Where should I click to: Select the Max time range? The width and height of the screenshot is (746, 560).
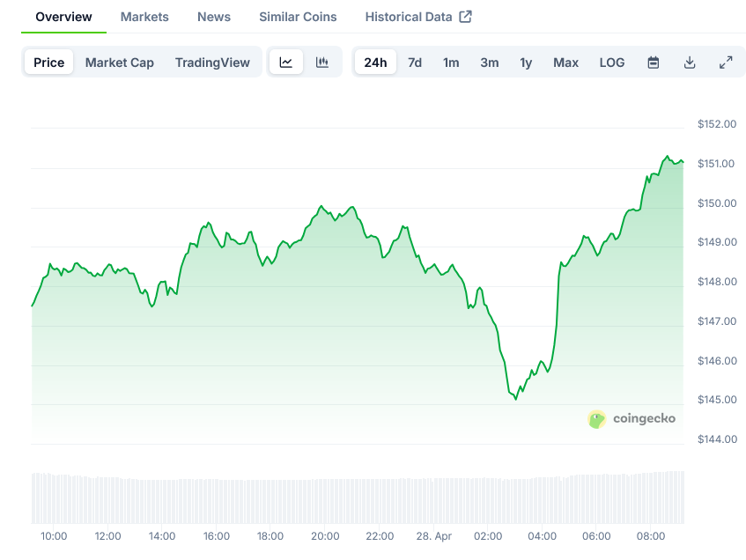[565, 63]
